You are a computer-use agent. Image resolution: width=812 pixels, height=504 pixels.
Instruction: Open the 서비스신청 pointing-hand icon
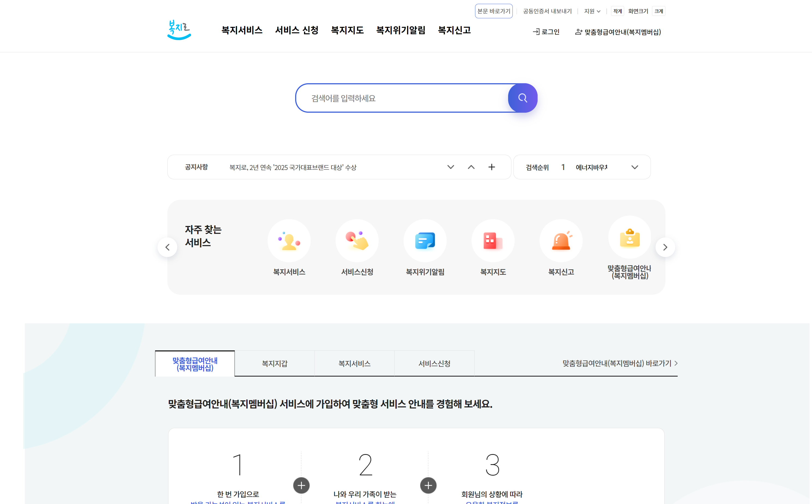pyautogui.click(x=357, y=241)
